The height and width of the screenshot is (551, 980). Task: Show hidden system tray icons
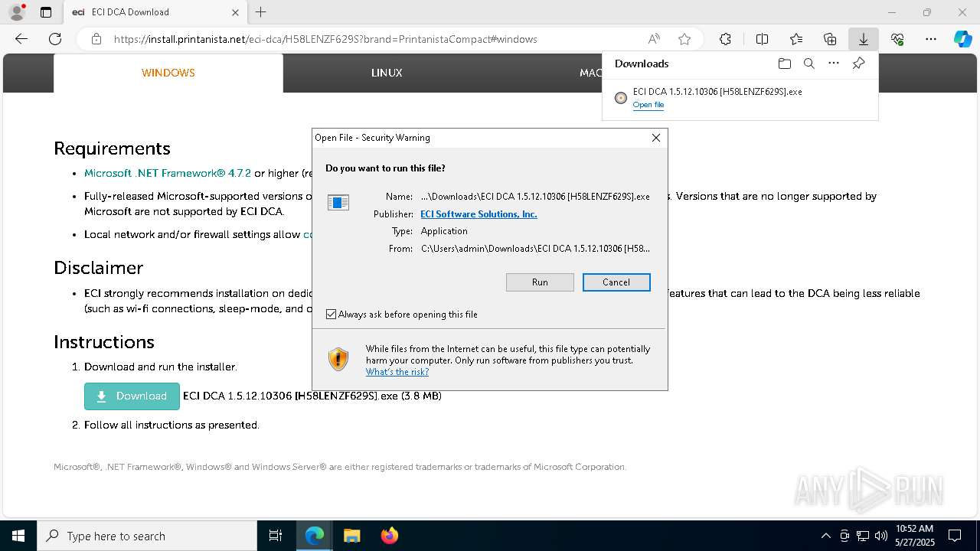tap(825, 536)
